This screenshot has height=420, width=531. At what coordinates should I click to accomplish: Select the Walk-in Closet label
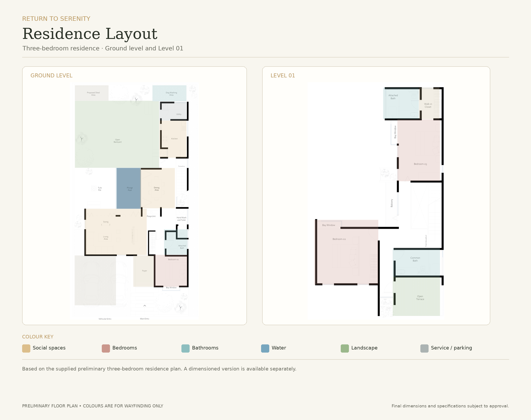[x=428, y=105]
